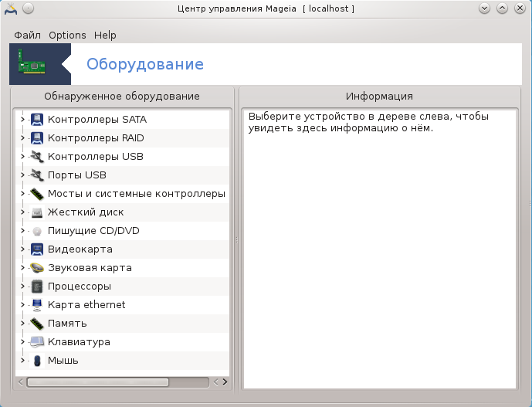The height and width of the screenshot is (407, 532).
Task: Select the Клавиатура row text
Action: (79, 342)
